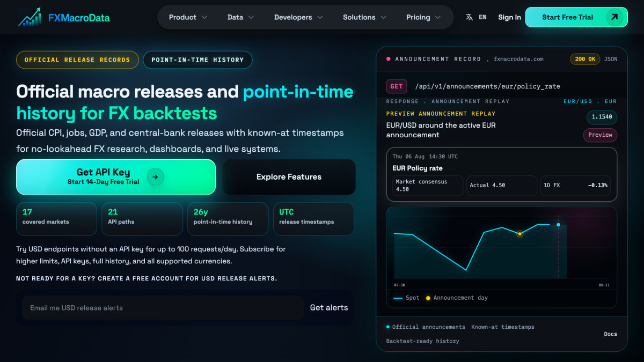This screenshot has height=362, width=644.
Task: Click the Sign In link
Action: (x=509, y=17)
